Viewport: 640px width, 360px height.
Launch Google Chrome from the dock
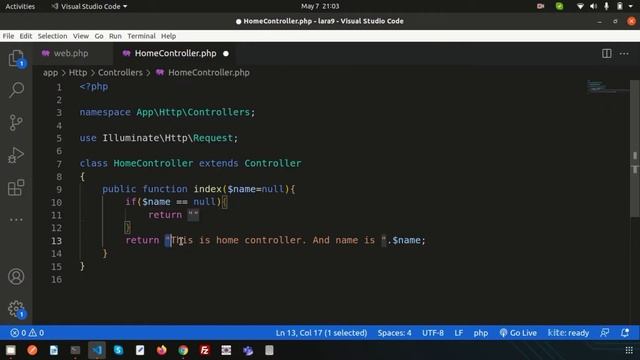coord(183,350)
